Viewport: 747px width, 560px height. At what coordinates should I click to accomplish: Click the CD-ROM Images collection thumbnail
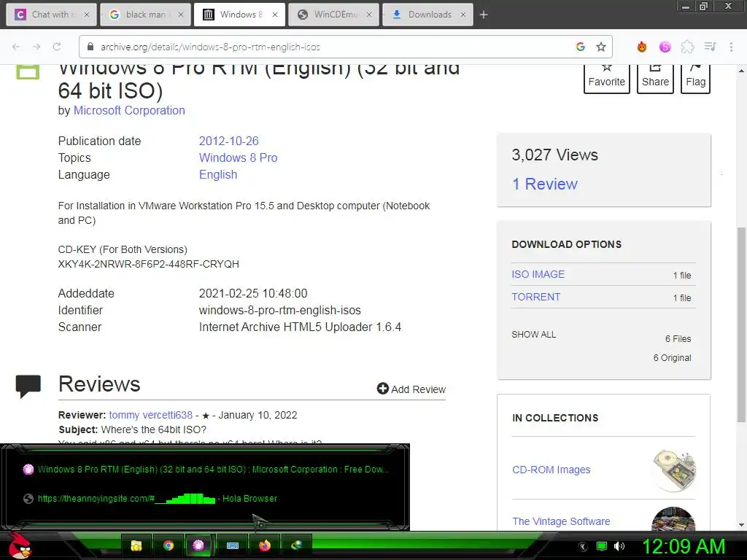pos(673,470)
